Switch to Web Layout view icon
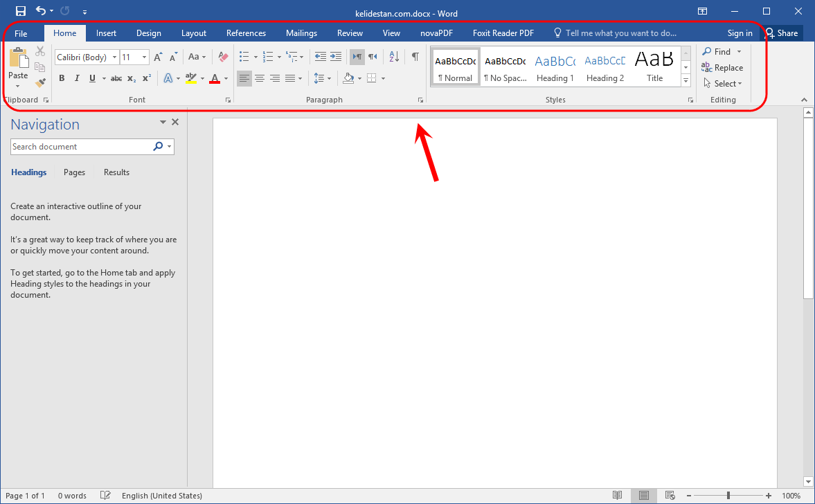The image size is (815, 504). pos(670,495)
